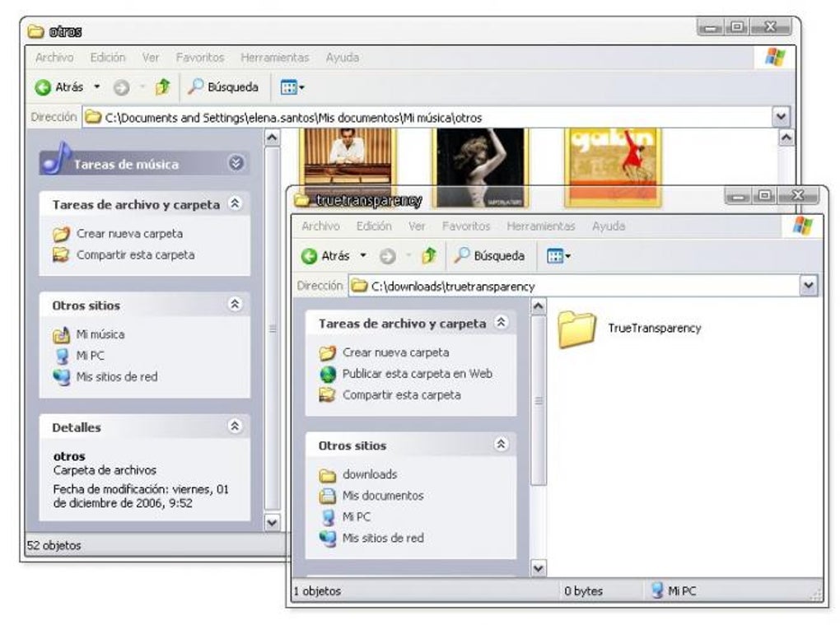The image size is (840, 625).
Task: Click '0 bytes' in truetransparency status bar
Action: pyautogui.click(x=583, y=591)
